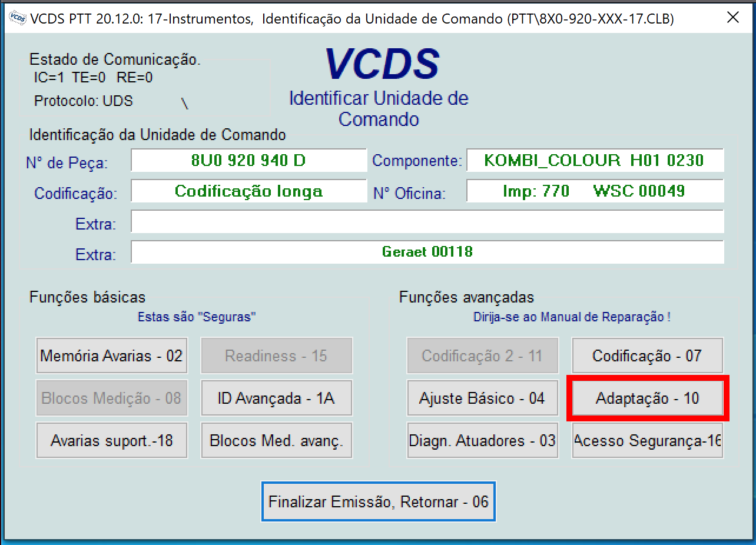Screen dimensions: 756x545
Task: Open Diagn. Atuadores - 03
Action: pyautogui.click(x=482, y=440)
